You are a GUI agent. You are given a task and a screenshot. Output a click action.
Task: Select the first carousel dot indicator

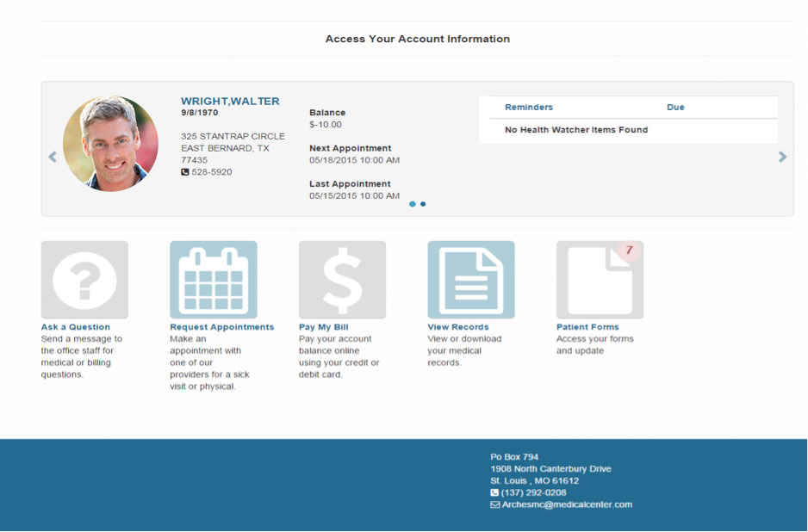point(413,204)
